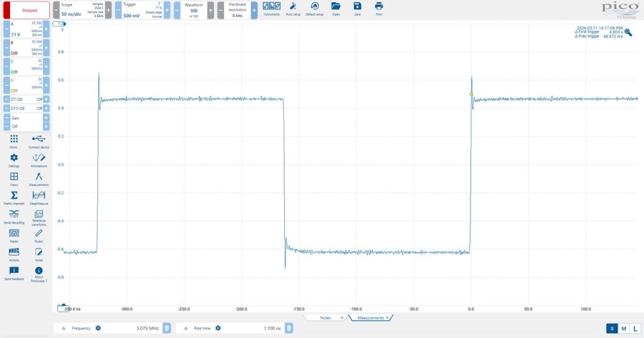Open D7-D0 digital channel options
This screenshot has width=644, height=338.
coord(26,99)
